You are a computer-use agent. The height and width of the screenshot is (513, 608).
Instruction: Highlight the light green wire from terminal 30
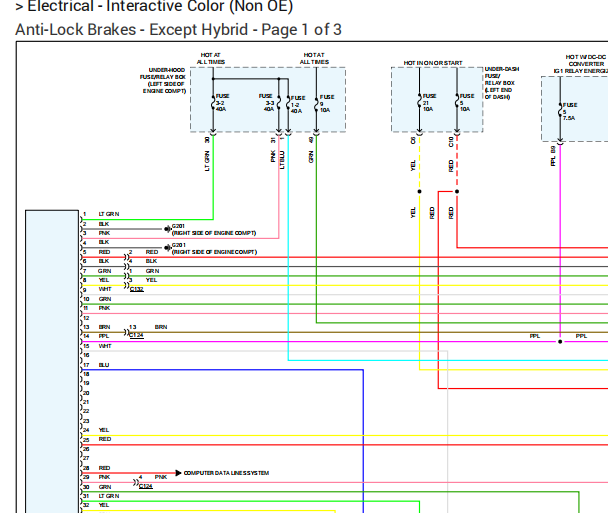coord(213,176)
